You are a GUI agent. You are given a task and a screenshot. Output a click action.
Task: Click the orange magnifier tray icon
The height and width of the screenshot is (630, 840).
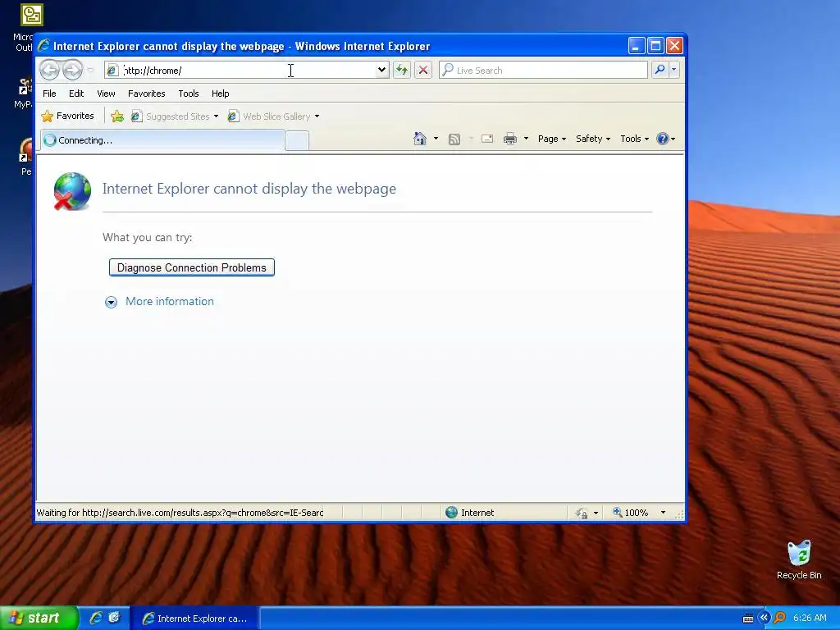(779, 618)
